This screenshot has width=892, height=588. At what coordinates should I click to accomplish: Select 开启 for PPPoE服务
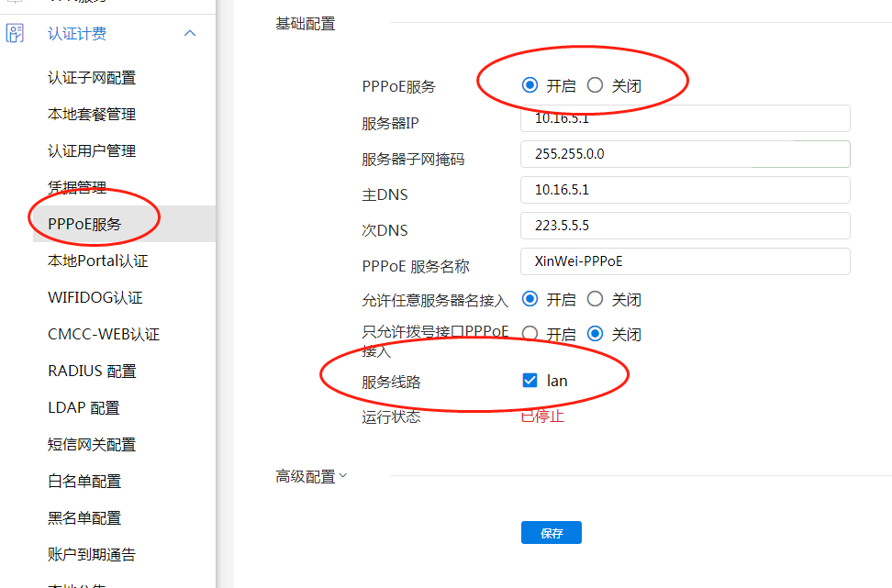(530, 85)
